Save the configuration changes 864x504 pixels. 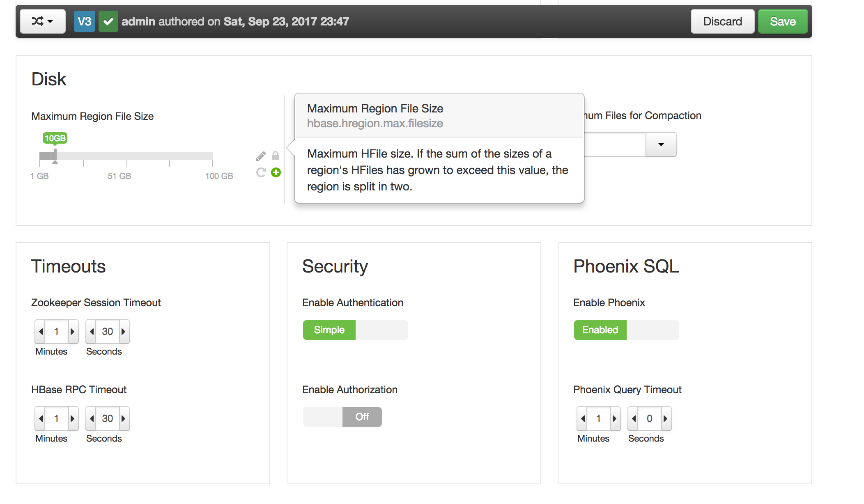(782, 21)
